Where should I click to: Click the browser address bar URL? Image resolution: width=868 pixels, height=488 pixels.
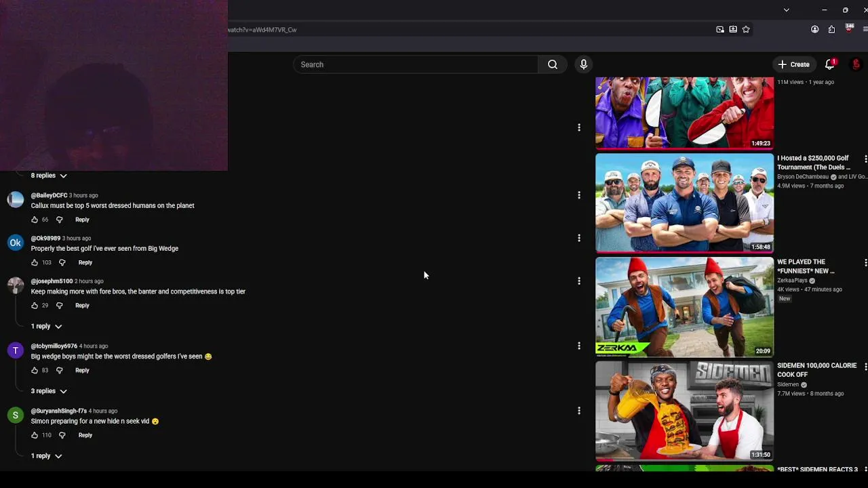point(262,30)
